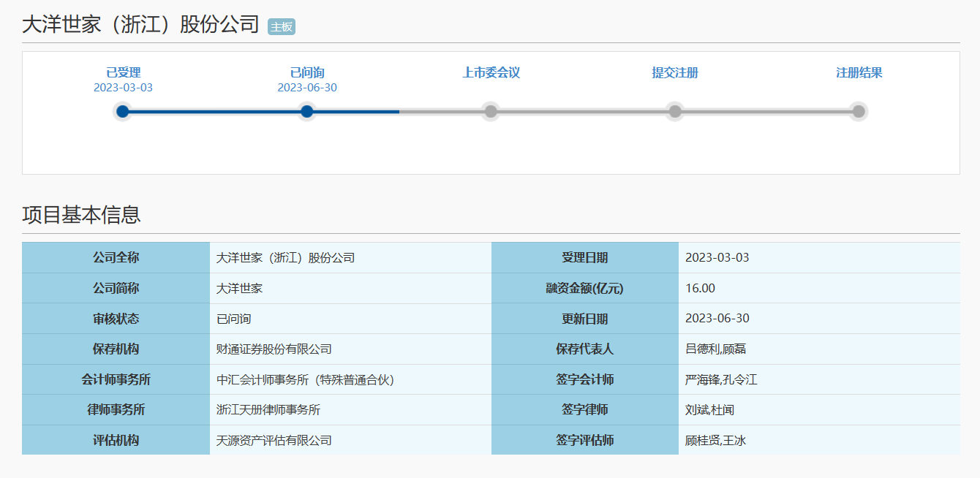Click the 受理日期 header cell
Screen dimensions: 980x478
(585, 258)
